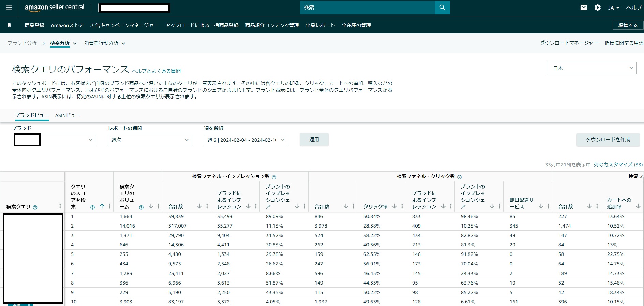The image size is (644, 306).
Task: Open the mail messages icon
Action: pyautogui.click(x=584, y=8)
